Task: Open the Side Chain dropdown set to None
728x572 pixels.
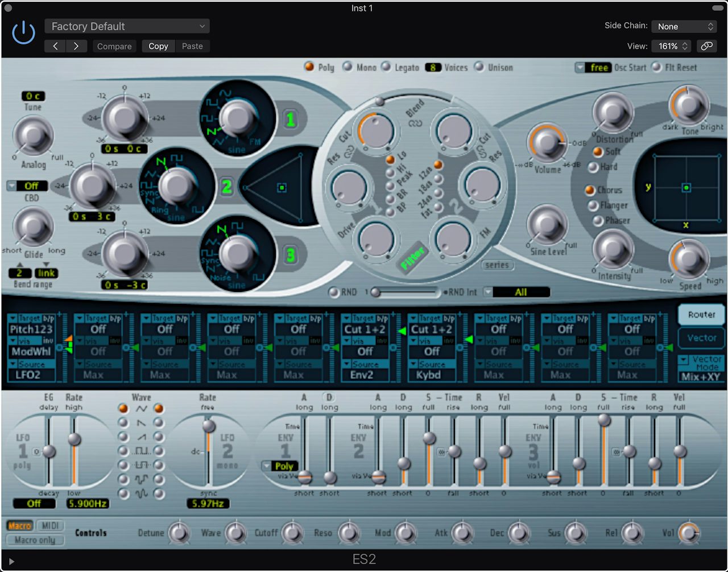Action: click(x=684, y=26)
